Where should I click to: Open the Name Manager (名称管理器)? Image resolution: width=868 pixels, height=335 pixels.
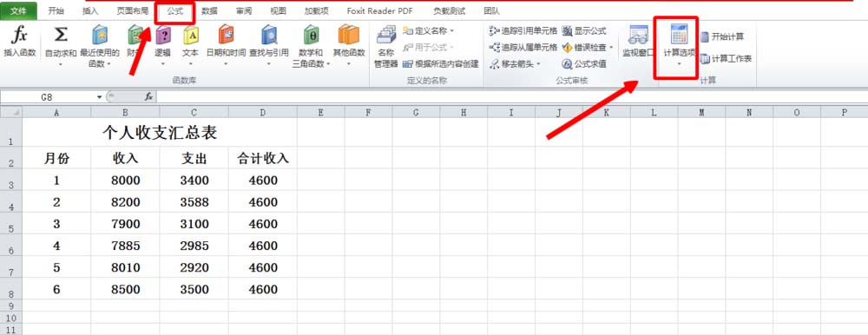click(386, 47)
